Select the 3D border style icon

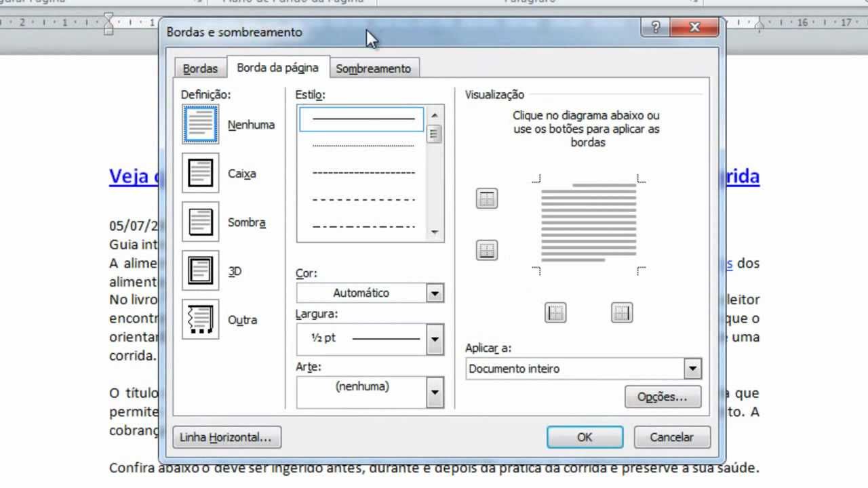[200, 270]
